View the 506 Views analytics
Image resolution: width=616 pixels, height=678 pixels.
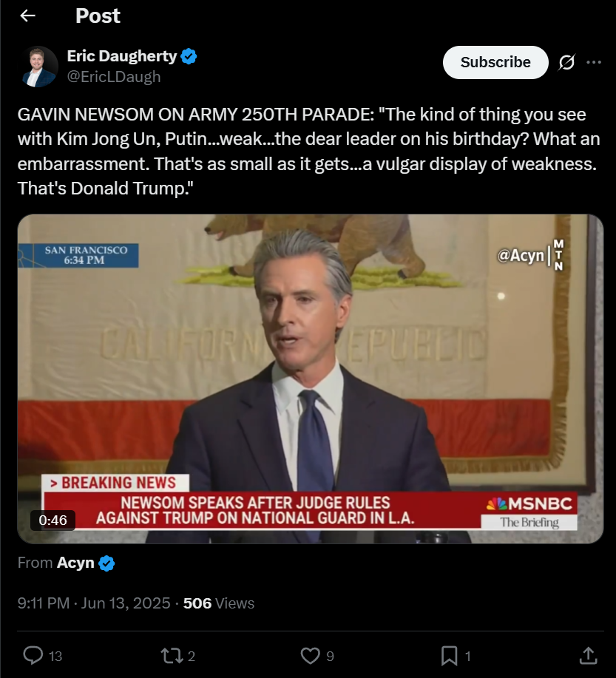pyautogui.click(x=218, y=603)
